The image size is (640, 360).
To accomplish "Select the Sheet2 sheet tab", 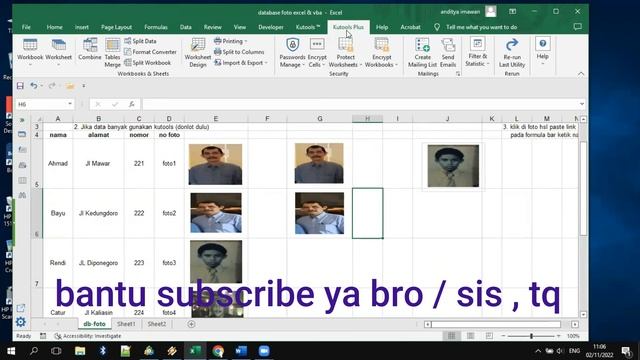I will (157, 324).
